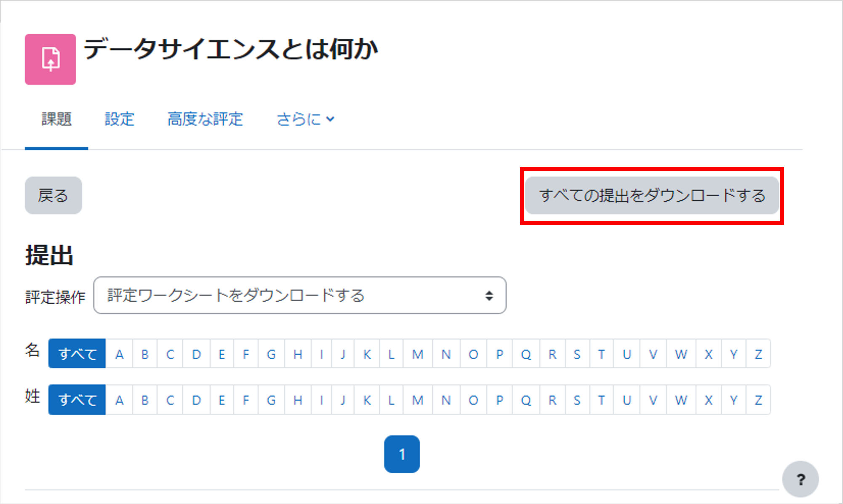Filter 名 by letter Q
The width and height of the screenshot is (843, 504).
(x=526, y=353)
